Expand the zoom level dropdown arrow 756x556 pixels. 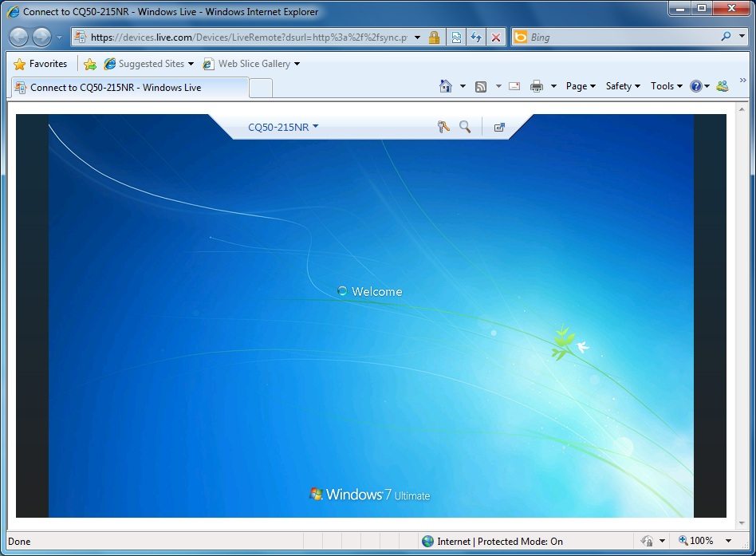coord(729,541)
